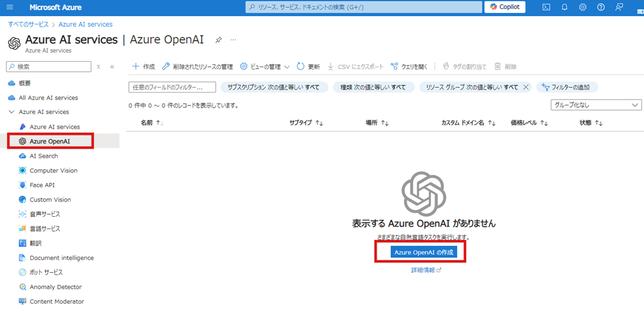
Task: Click CSV にエクスポート
Action: click(355, 66)
